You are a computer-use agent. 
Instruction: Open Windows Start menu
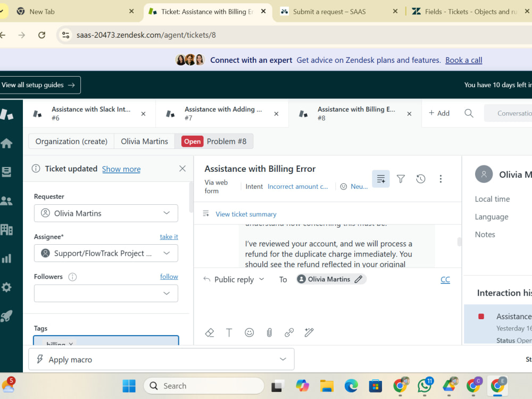[129, 386]
